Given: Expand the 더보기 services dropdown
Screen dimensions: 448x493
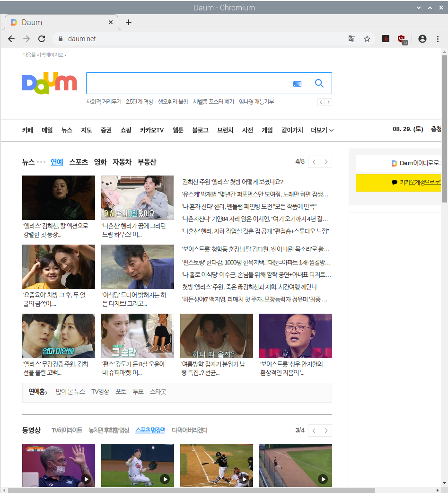Looking at the screenshot, I should pyautogui.click(x=322, y=130).
